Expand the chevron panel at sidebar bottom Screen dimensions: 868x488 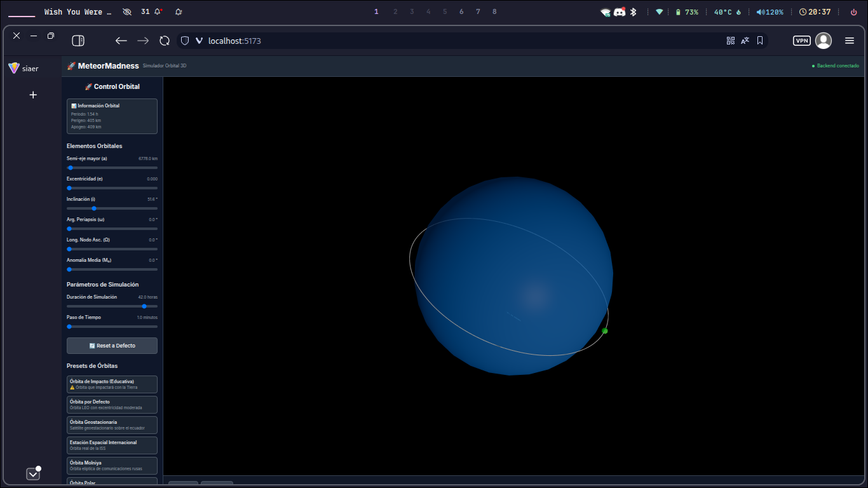(x=33, y=474)
